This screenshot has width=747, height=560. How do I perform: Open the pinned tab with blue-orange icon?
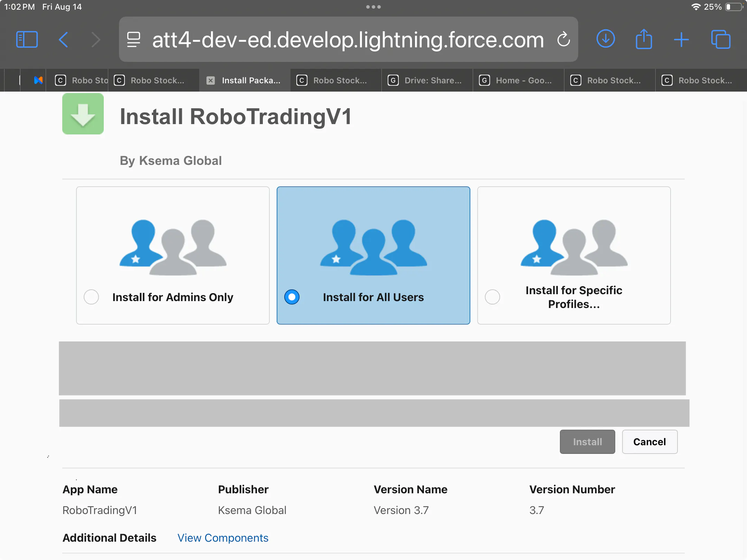pyautogui.click(x=38, y=81)
